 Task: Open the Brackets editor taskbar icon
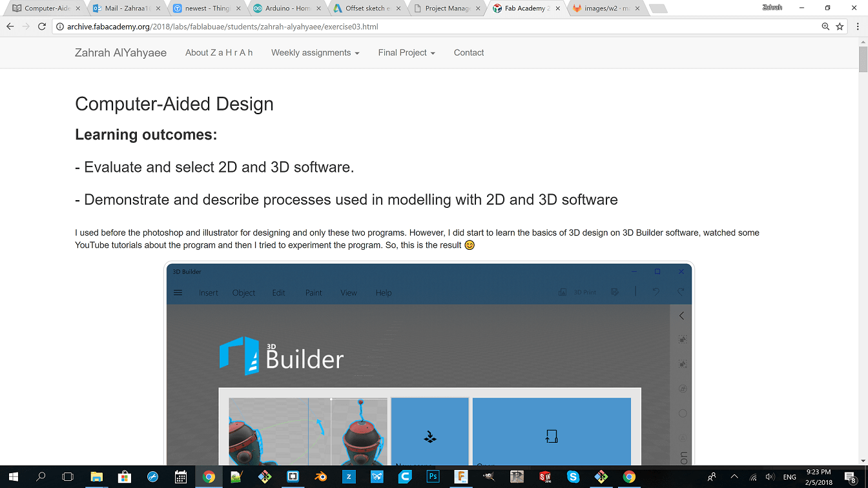(x=293, y=477)
